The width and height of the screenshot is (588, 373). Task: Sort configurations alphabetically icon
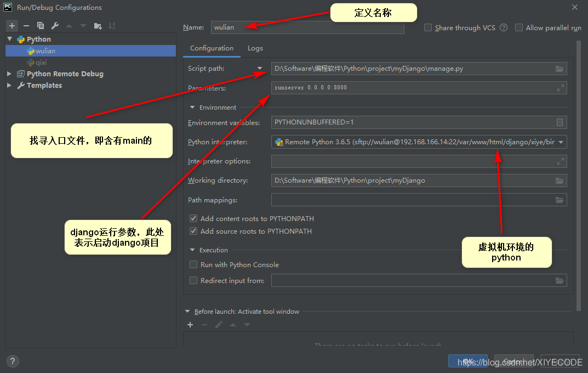[x=112, y=26]
